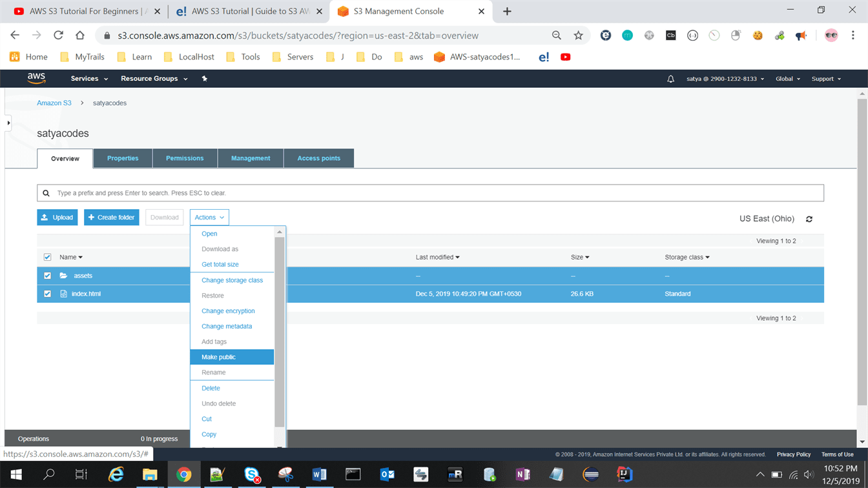Screen dimensions: 868x488
Task: Open the notifications bell icon
Action: click(670, 79)
